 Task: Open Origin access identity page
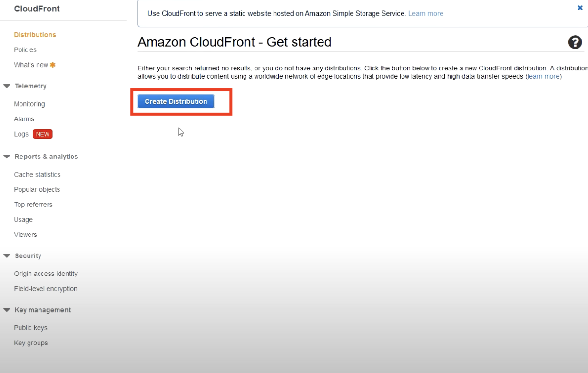click(x=46, y=274)
